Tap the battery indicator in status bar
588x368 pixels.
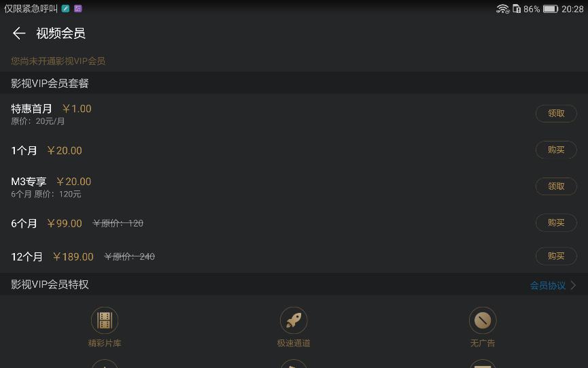pos(551,9)
